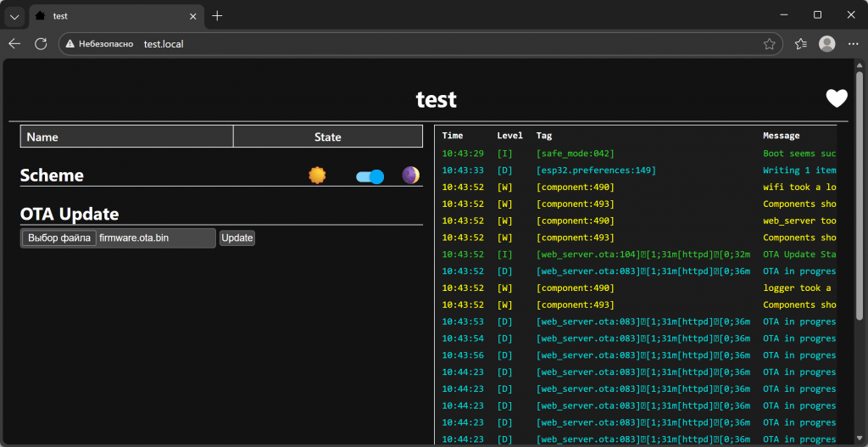868x447 pixels.
Task: Open the browser settings and more menu
Action: click(x=853, y=44)
